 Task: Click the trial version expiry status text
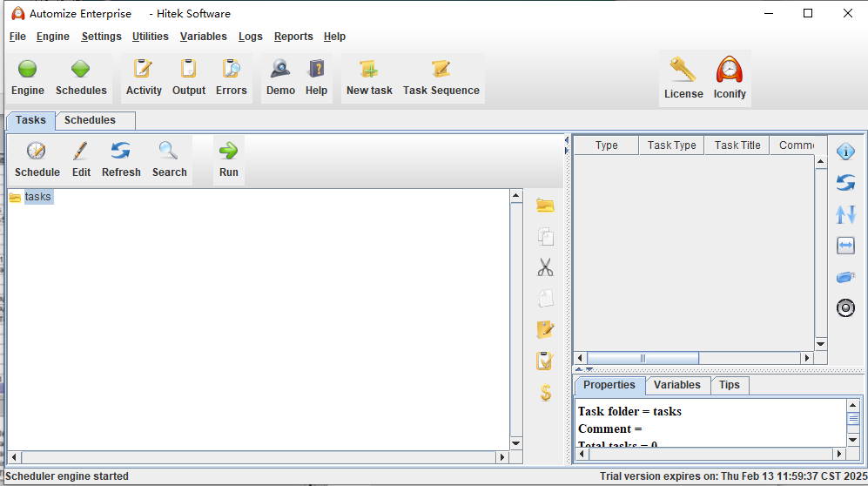click(x=733, y=476)
